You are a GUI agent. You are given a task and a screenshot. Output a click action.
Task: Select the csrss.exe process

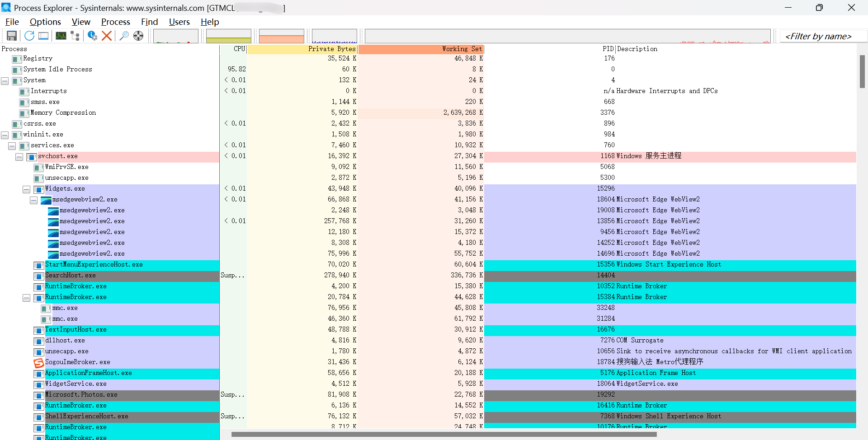[428, 123]
